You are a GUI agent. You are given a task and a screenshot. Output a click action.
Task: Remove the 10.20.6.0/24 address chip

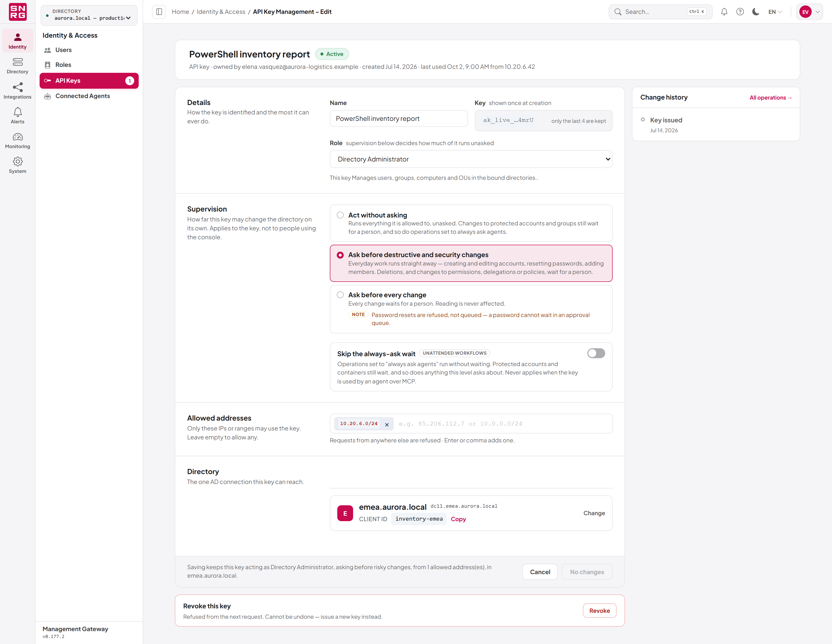pos(387,424)
